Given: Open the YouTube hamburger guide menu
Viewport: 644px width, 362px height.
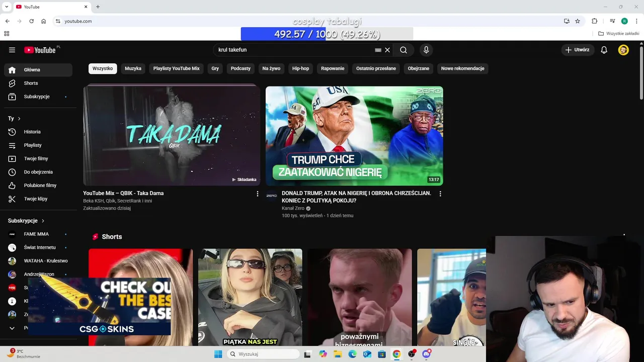Looking at the screenshot, I should coord(12,50).
